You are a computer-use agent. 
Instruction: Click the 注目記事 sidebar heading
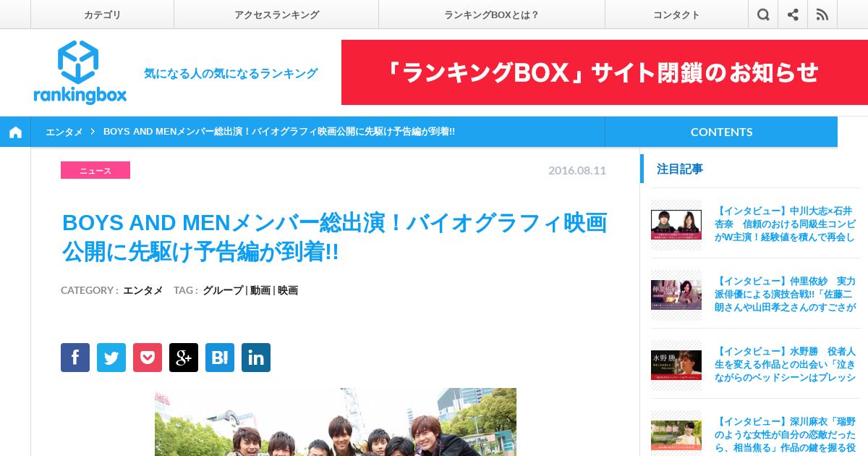[680, 169]
